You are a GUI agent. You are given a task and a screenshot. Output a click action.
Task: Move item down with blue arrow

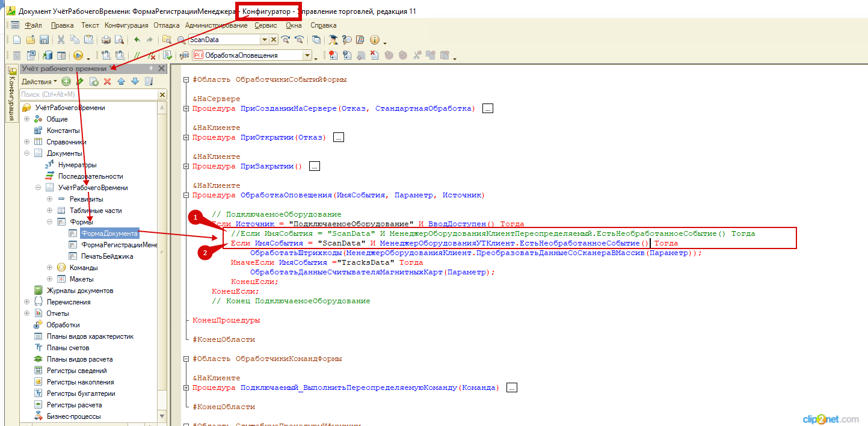[x=135, y=81]
